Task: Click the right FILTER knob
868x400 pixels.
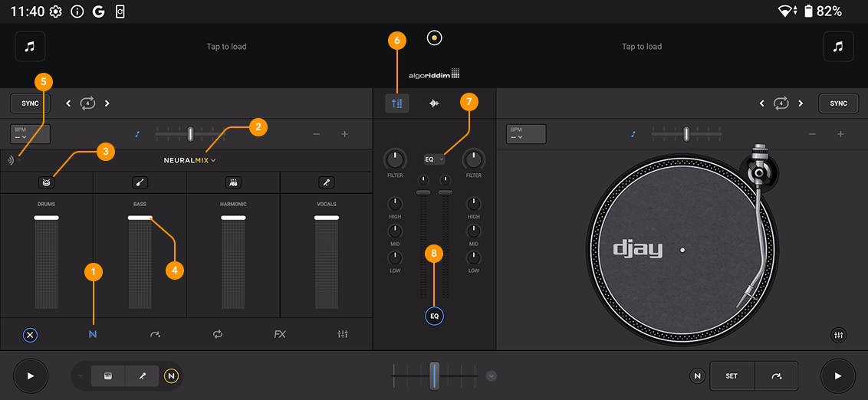Action: tap(473, 159)
